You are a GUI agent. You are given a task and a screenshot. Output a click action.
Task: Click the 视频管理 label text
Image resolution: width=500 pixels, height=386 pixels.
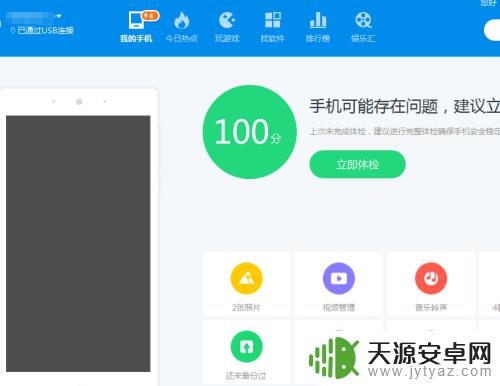coord(339,307)
